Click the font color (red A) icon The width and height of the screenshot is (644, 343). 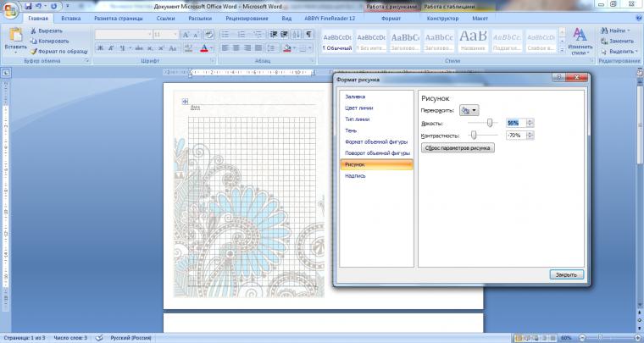[204, 48]
